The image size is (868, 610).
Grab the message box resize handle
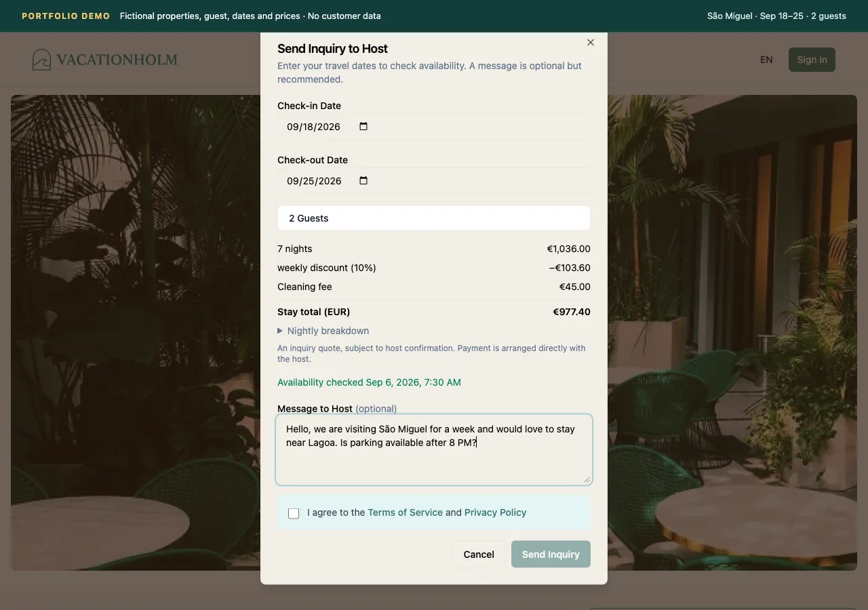tap(587, 480)
